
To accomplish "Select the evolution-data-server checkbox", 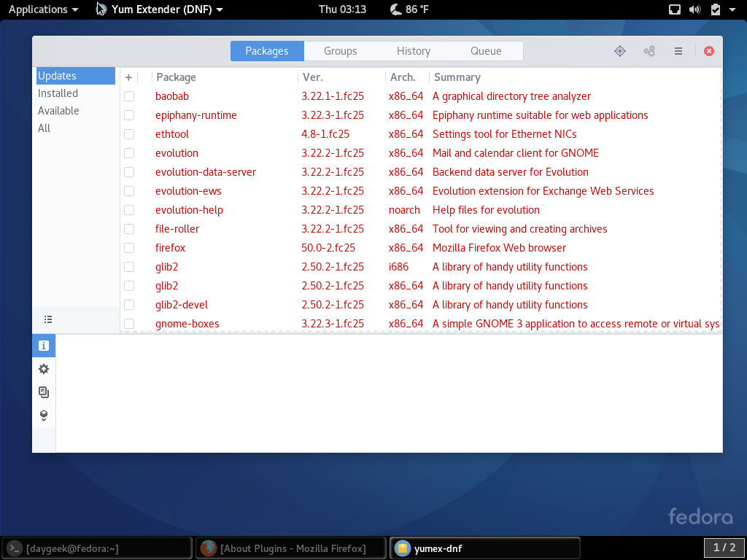I will pos(129,172).
